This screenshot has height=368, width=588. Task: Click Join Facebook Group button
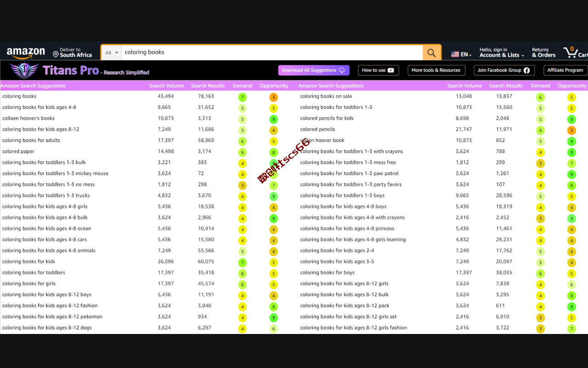pos(503,70)
